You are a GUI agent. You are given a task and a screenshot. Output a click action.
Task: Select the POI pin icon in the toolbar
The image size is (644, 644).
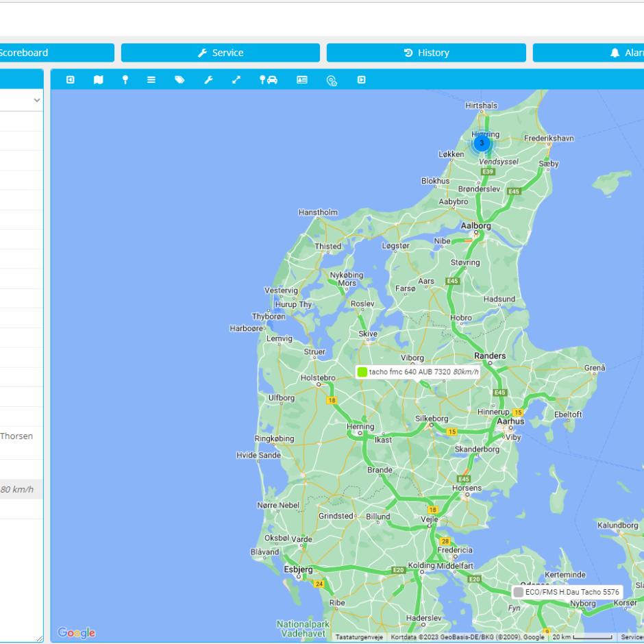click(x=125, y=80)
